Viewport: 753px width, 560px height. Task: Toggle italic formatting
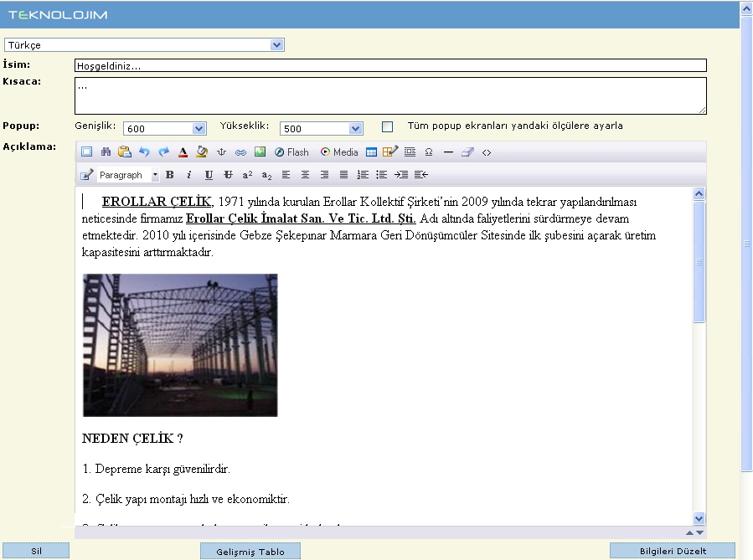coord(188,175)
